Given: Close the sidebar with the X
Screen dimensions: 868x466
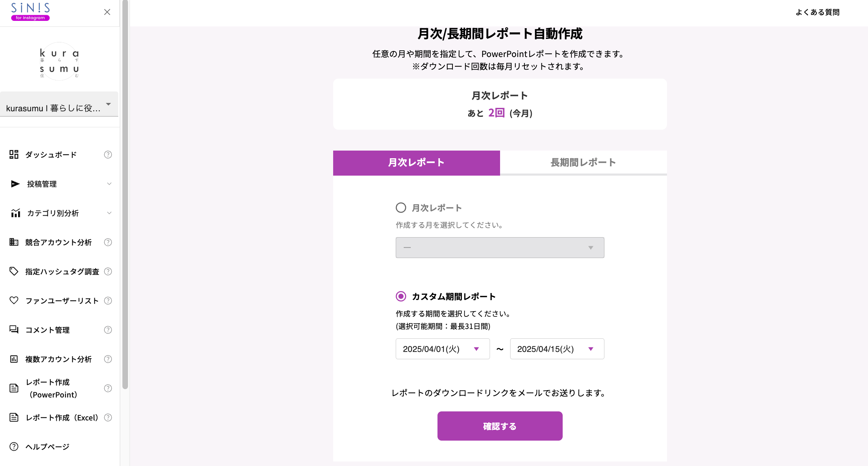Looking at the screenshot, I should (107, 12).
